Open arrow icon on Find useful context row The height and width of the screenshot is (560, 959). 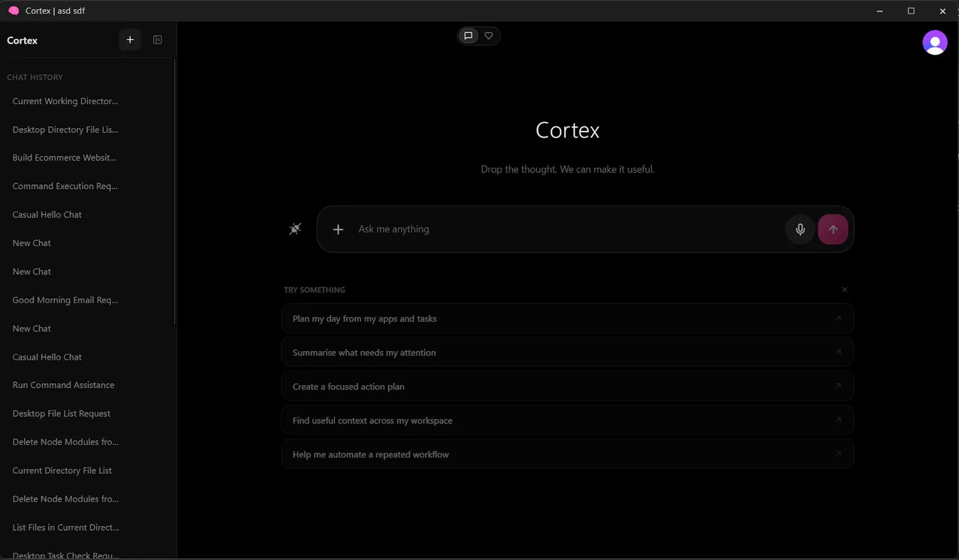tap(838, 420)
